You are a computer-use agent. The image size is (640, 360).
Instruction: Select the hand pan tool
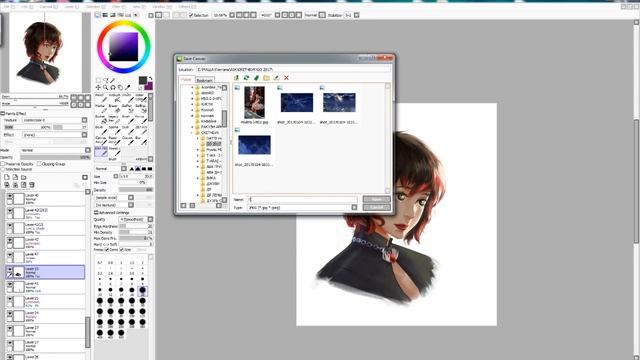click(120, 87)
